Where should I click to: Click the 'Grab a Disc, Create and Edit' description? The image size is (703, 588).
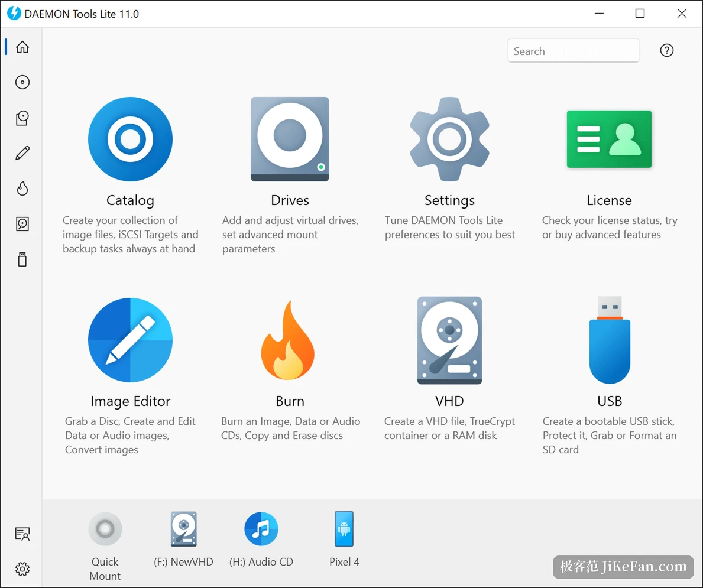click(x=130, y=435)
